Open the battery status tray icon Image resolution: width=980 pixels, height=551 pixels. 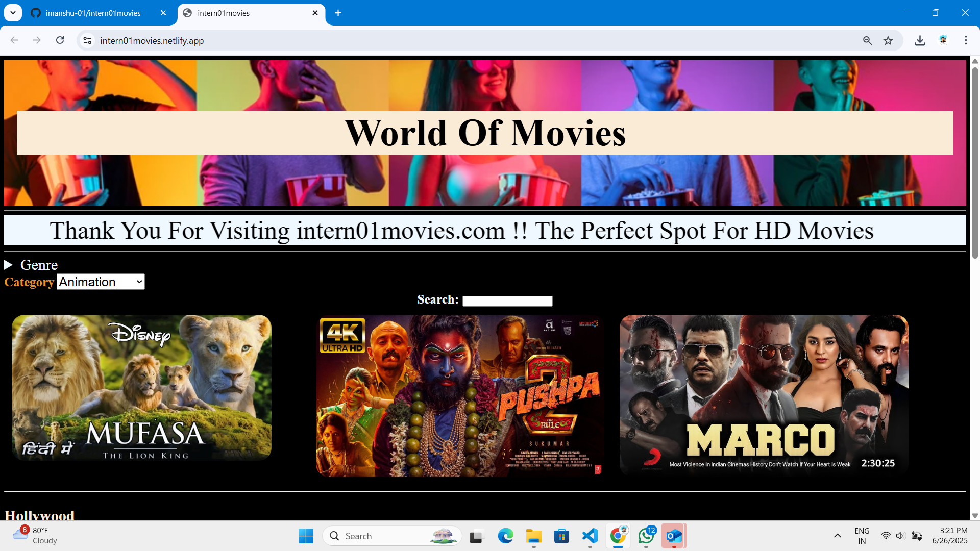pos(917,536)
